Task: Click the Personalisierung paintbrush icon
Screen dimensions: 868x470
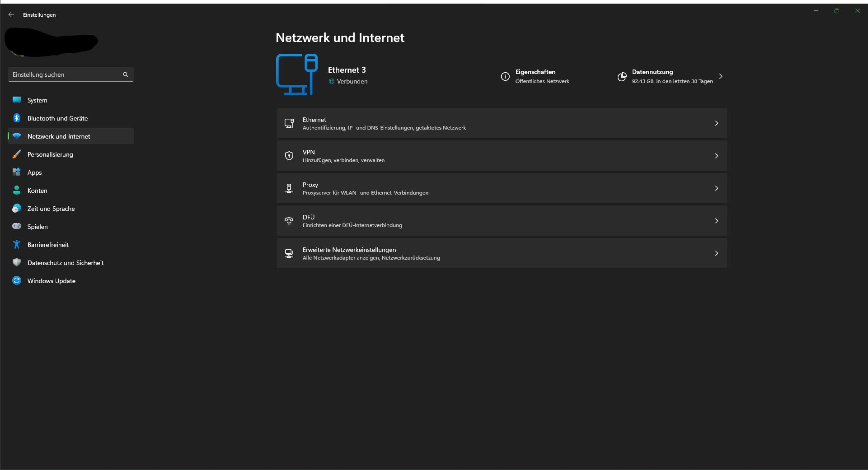Action: [17, 154]
